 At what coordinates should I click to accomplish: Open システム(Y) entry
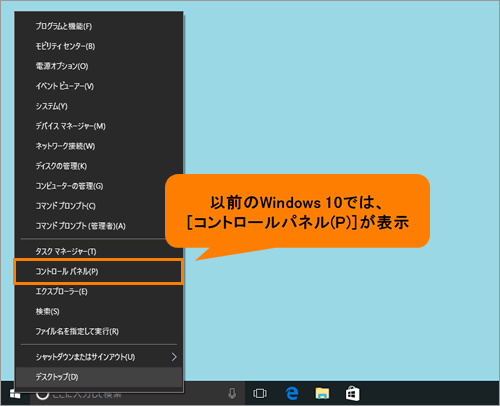click(99, 106)
